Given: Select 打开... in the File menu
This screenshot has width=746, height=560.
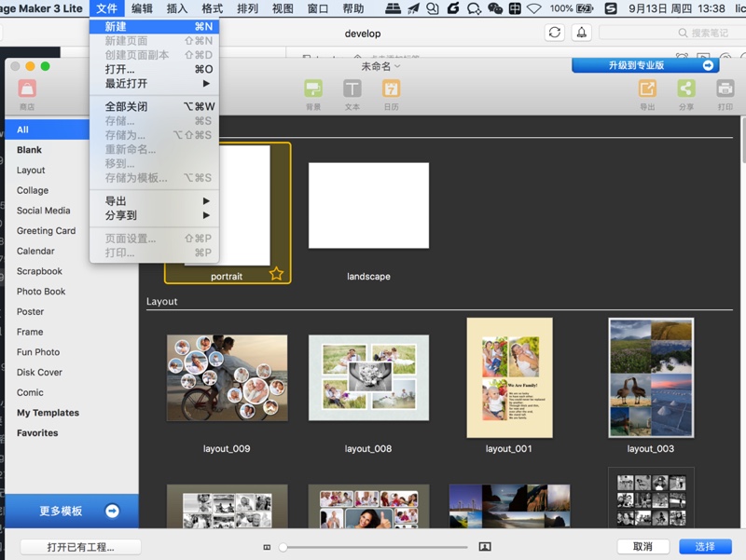Looking at the screenshot, I should click(x=154, y=69).
